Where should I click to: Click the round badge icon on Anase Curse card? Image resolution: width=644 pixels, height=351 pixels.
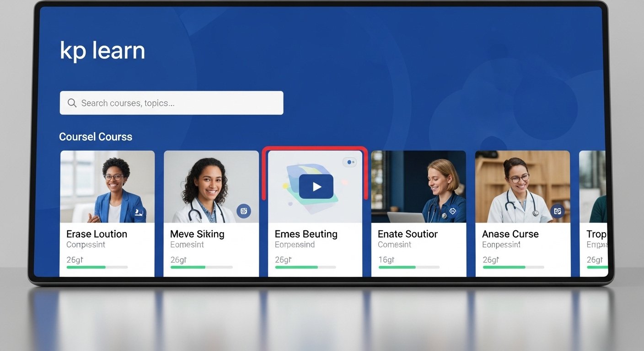point(557,211)
